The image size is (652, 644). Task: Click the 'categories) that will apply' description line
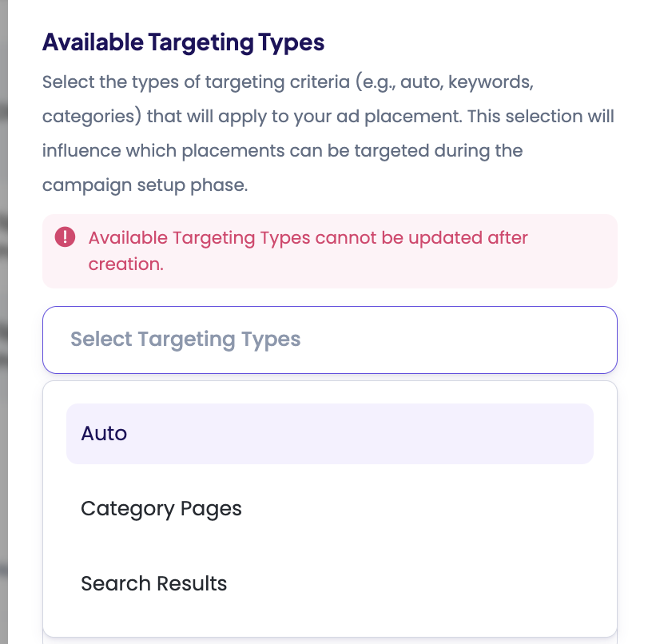pos(328,117)
